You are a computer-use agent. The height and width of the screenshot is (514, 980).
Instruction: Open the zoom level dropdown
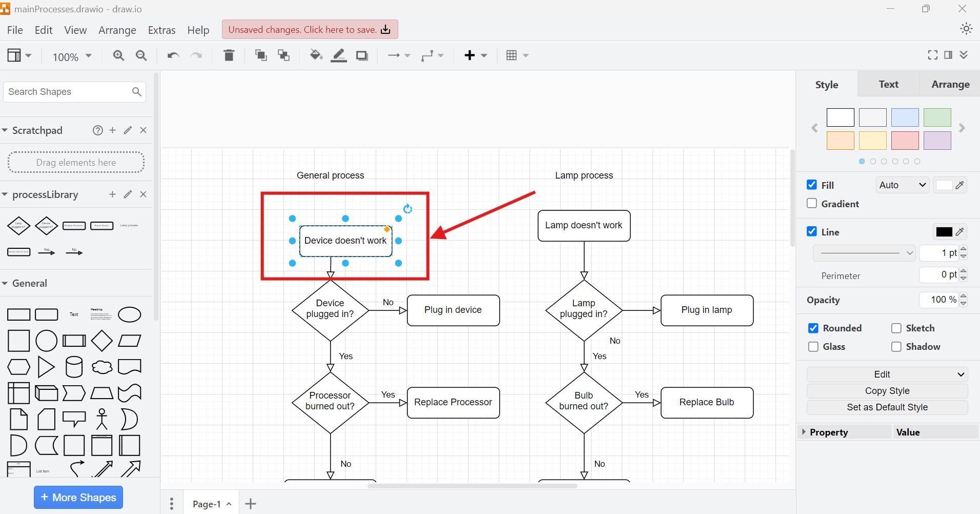[88, 56]
